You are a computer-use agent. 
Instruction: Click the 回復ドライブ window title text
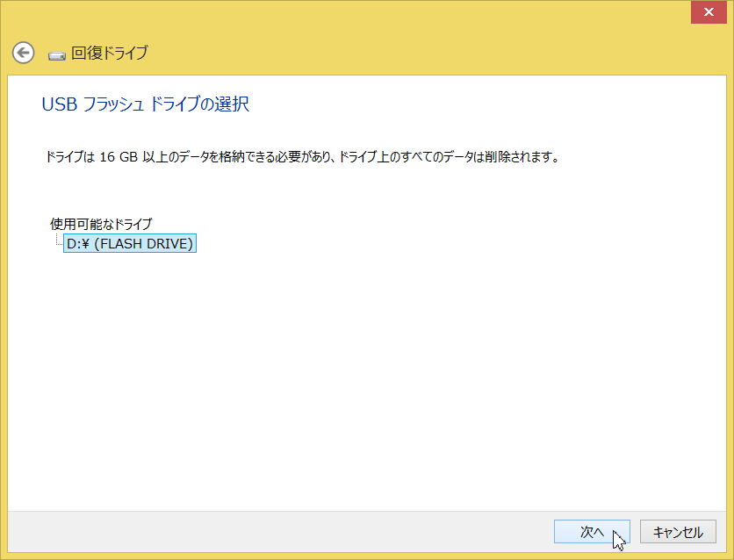click(109, 53)
